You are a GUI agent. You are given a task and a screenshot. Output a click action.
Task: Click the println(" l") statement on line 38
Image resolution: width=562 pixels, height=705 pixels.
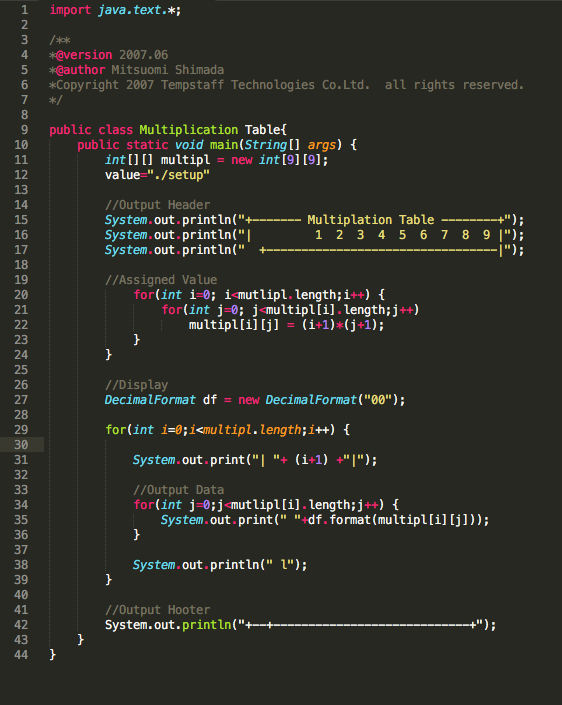(220, 565)
